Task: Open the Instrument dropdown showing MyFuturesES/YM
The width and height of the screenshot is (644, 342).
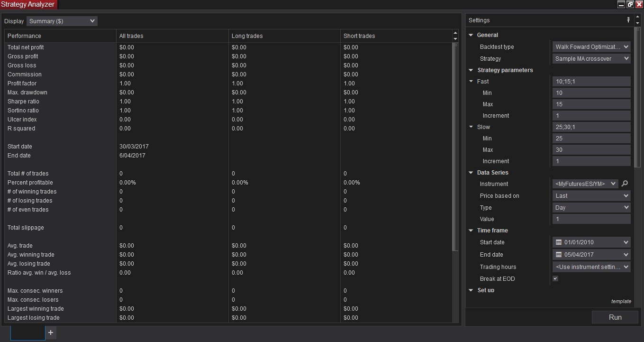Action: click(x=586, y=184)
